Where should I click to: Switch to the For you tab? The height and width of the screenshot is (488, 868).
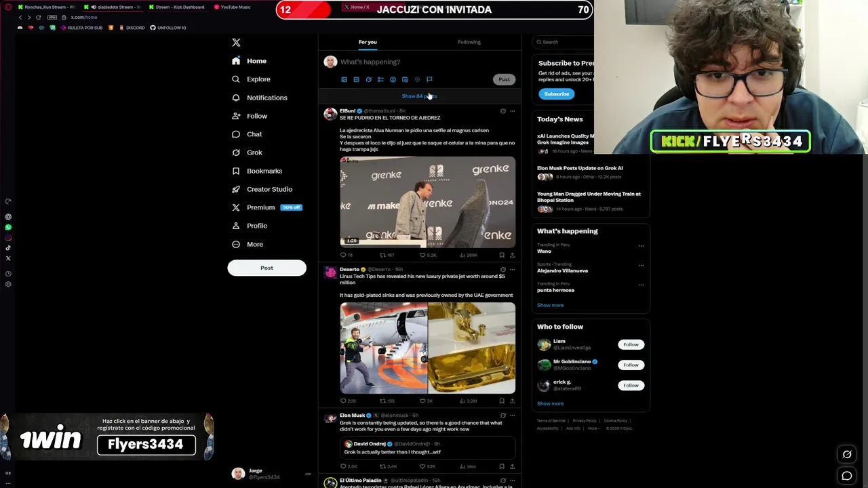pyautogui.click(x=368, y=42)
